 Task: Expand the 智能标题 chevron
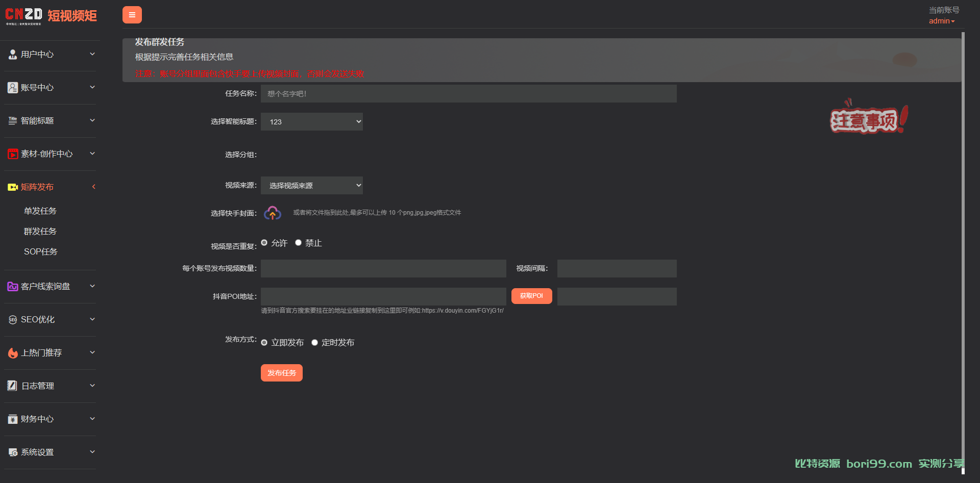coord(92,120)
